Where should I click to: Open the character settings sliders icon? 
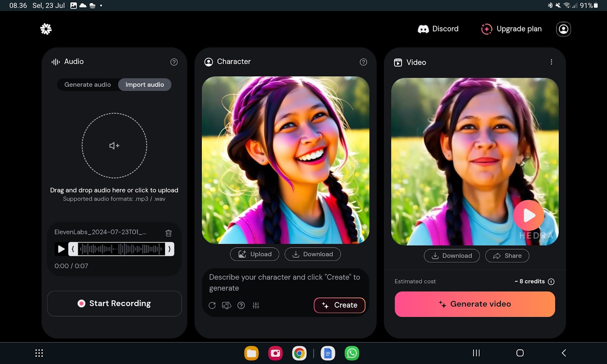256,305
